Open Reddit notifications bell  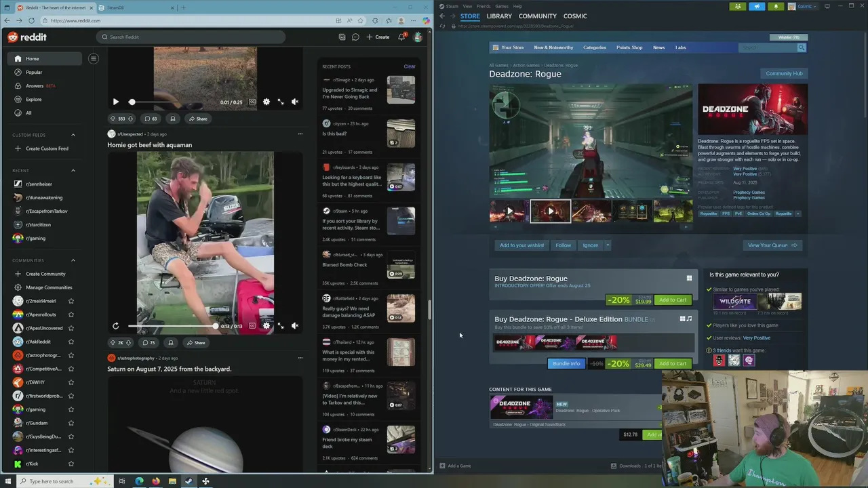click(x=401, y=37)
